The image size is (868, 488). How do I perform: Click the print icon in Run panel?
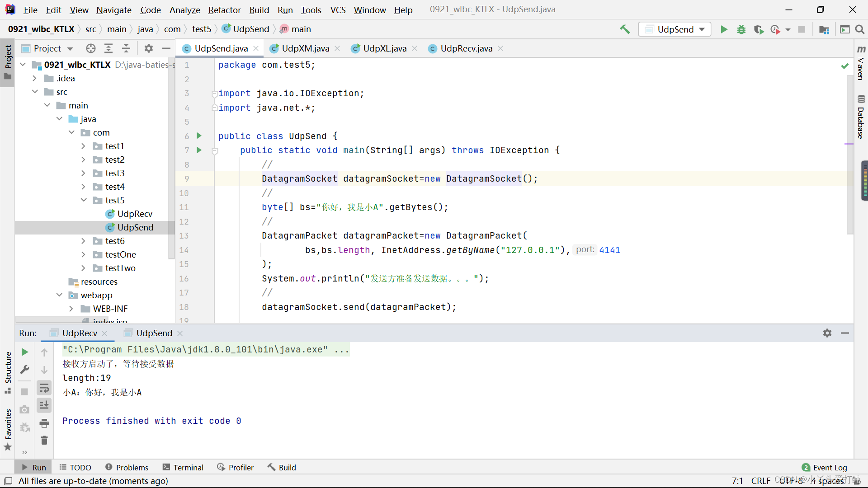[44, 423]
